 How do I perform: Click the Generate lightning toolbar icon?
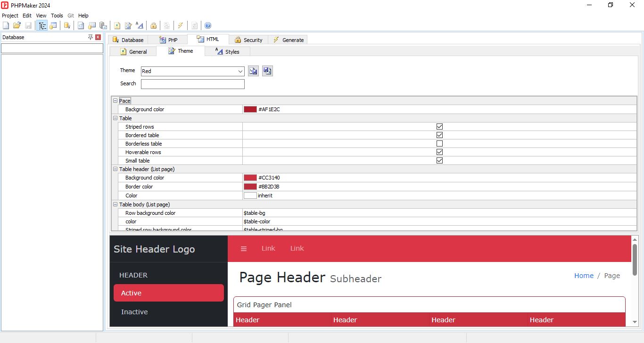tap(181, 25)
